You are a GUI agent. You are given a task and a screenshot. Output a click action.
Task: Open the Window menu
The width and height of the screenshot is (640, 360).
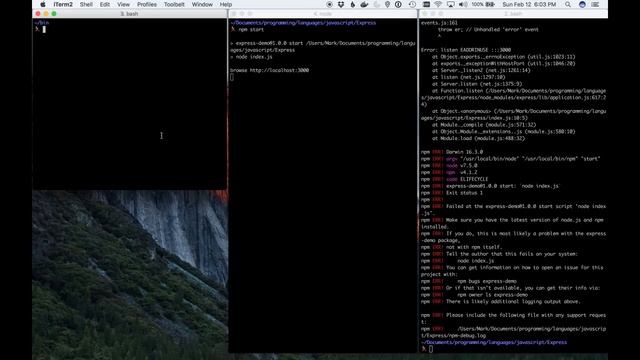tap(202, 4)
